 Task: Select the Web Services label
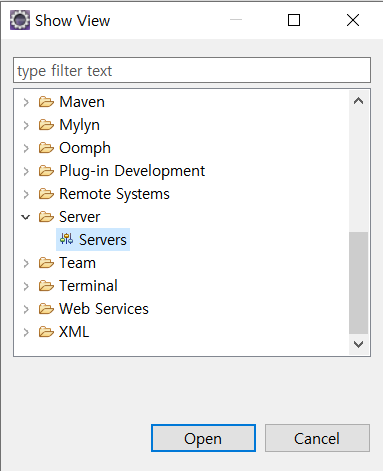104,309
